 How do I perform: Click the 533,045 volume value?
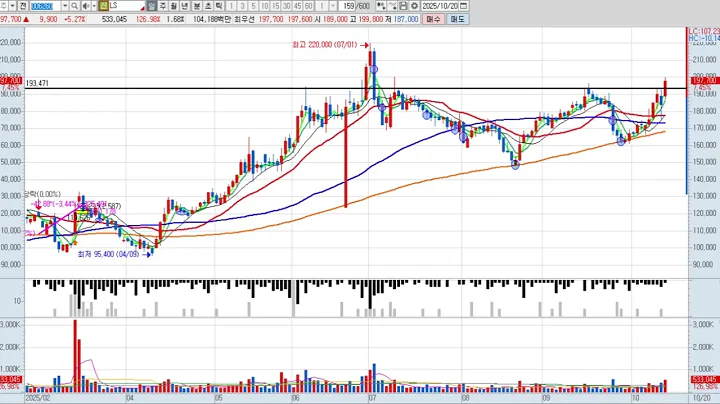pyautogui.click(x=114, y=19)
